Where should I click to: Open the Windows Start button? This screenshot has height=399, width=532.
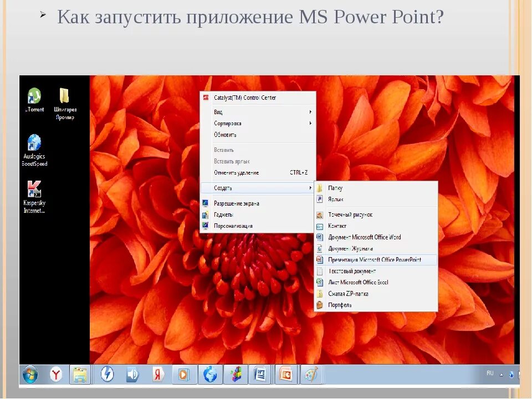(30, 375)
